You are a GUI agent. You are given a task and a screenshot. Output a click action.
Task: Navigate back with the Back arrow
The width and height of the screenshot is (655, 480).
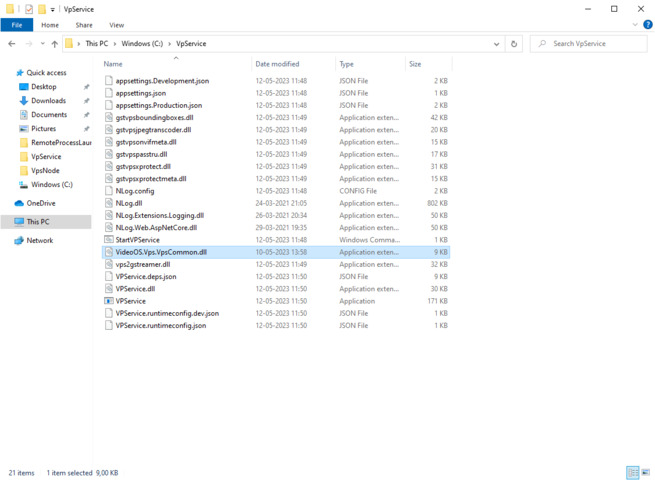[x=12, y=44]
